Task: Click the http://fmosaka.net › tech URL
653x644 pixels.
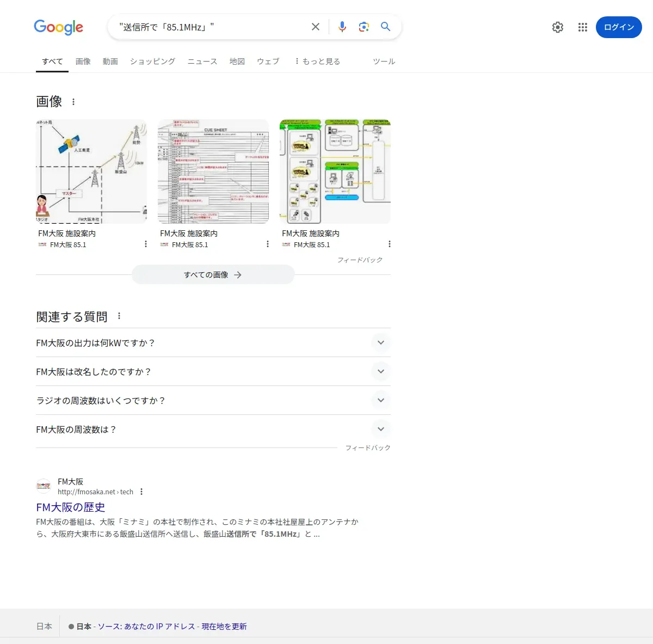Action: [96, 492]
